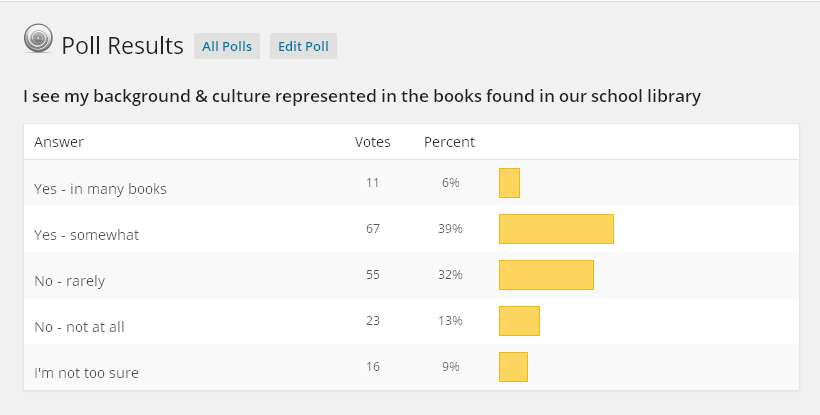820x415 pixels.
Task: Select the 'Yes - somewhat' answer row
Action: [86, 235]
